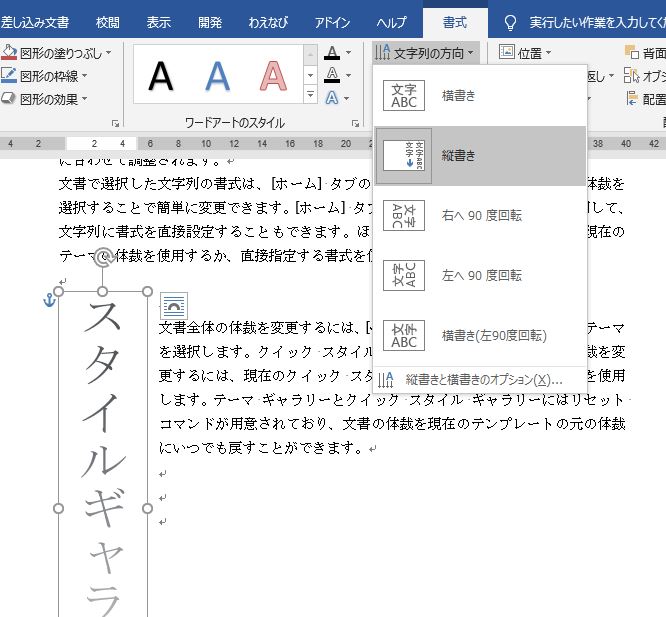This screenshot has width=666, height=617.
Task: Open 縦書きと横書きのオプション dialog
Action: [x=480, y=380]
